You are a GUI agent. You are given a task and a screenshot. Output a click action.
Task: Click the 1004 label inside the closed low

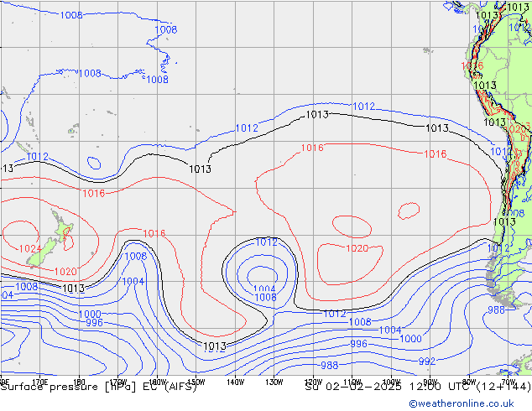264,289
